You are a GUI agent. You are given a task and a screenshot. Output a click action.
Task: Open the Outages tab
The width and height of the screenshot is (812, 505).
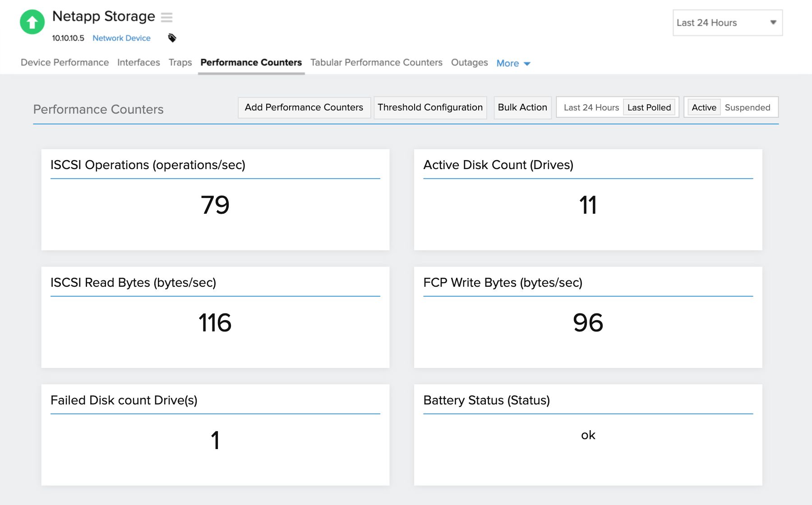coord(469,63)
